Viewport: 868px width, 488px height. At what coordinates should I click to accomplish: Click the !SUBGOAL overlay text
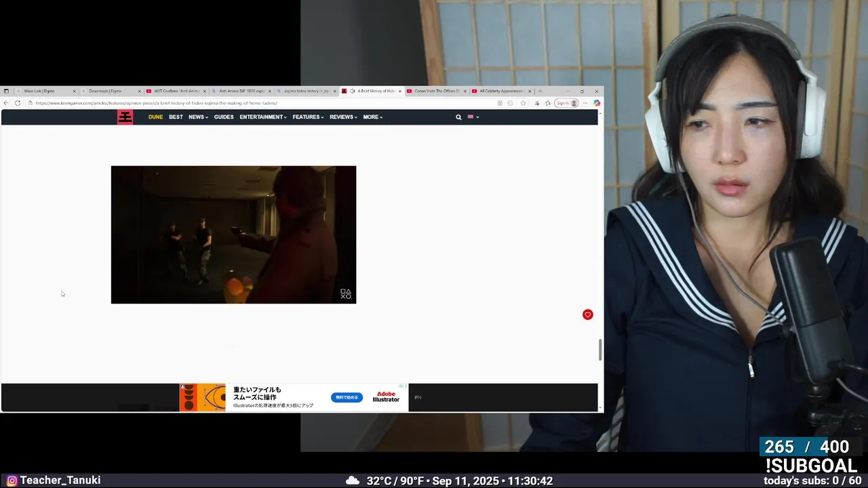coord(812,466)
